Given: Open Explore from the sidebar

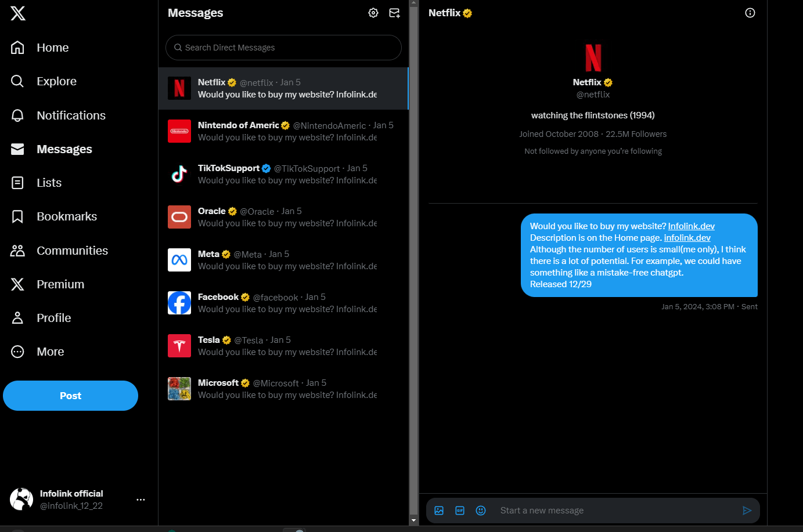Looking at the screenshot, I should tap(44, 81).
